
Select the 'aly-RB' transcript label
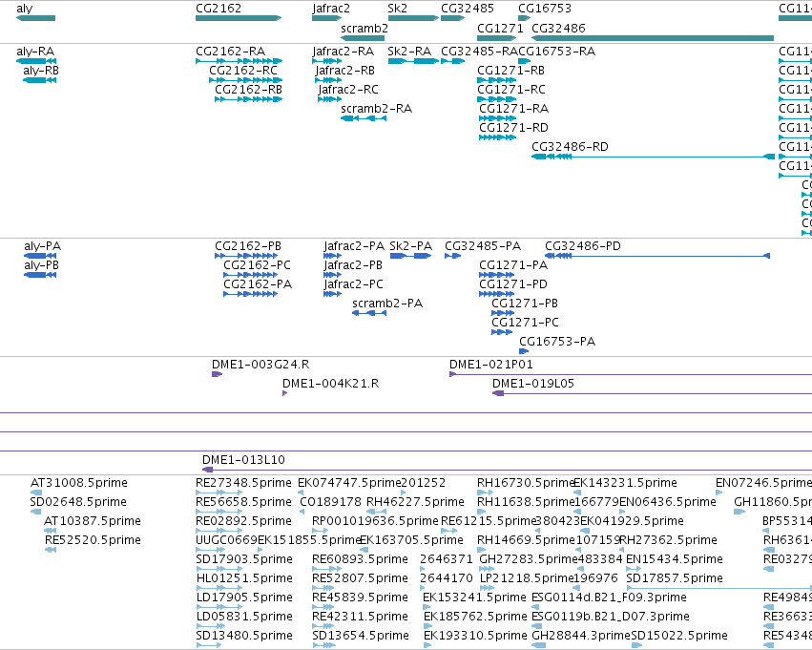tap(41, 71)
